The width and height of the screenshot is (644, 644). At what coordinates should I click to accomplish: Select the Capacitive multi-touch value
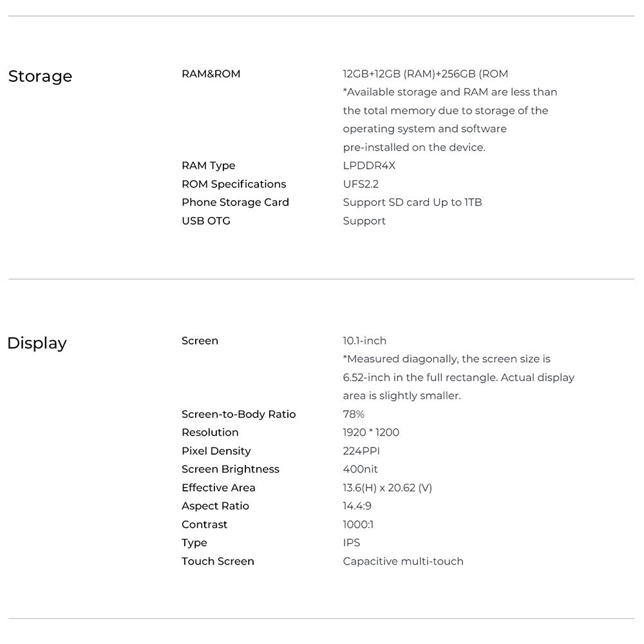(x=402, y=561)
